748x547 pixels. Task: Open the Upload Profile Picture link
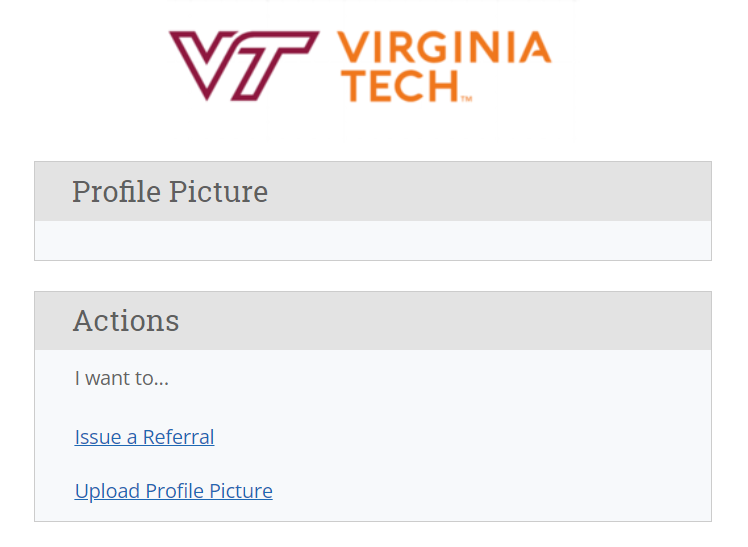point(174,491)
